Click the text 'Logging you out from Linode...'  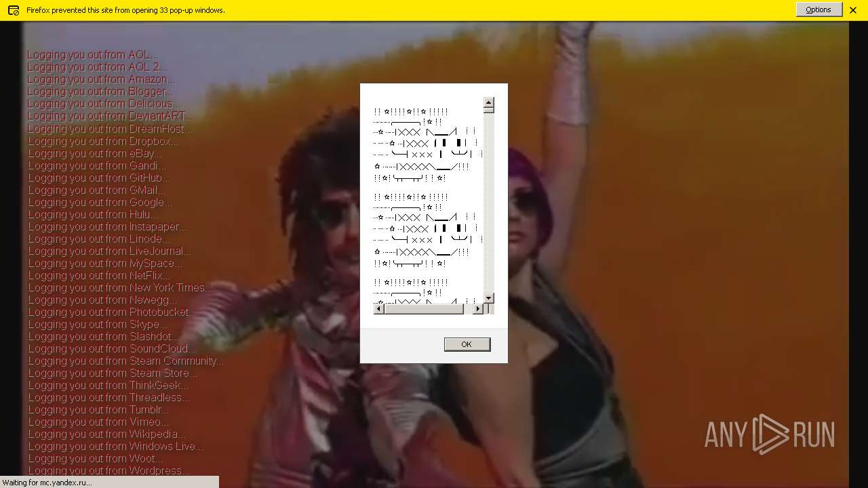[x=99, y=239]
